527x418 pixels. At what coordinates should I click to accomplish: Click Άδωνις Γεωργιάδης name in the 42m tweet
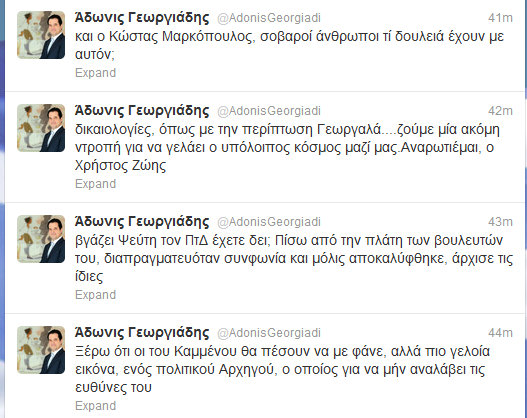[x=142, y=111]
